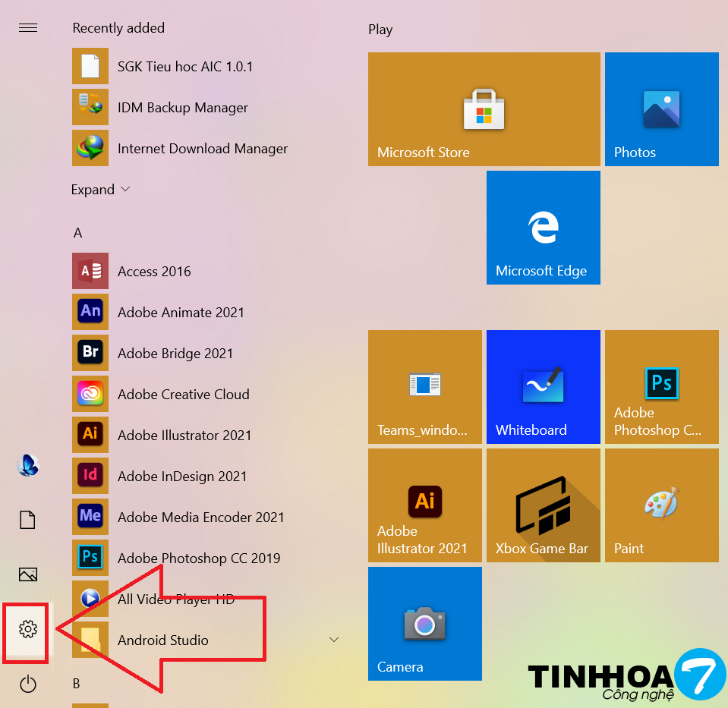Click the letter A section header

(77, 233)
